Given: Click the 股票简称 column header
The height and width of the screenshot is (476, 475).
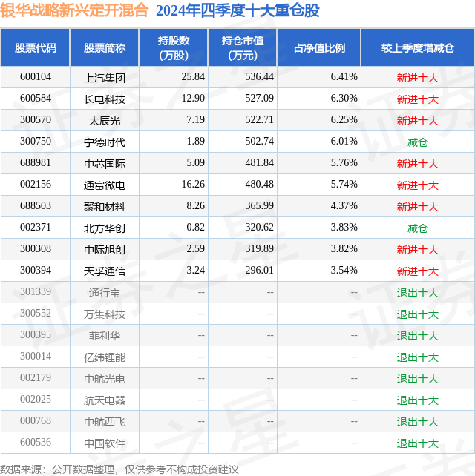Looking at the screenshot, I should click(x=105, y=48).
